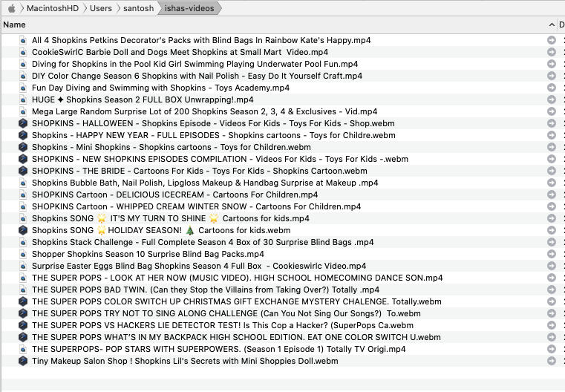Select DIY Color Change Season 6 file
Screen dimensions: 565x392
click(197, 76)
